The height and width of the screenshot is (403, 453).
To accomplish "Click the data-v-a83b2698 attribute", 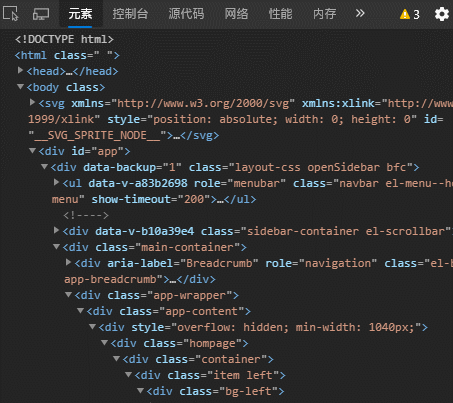I will tap(138, 183).
